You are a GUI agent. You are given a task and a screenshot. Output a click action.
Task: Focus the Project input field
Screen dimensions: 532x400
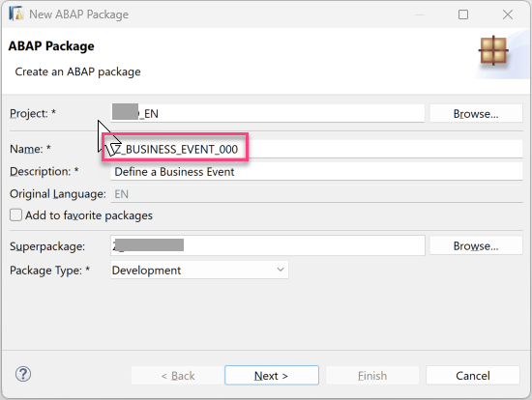(x=267, y=113)
